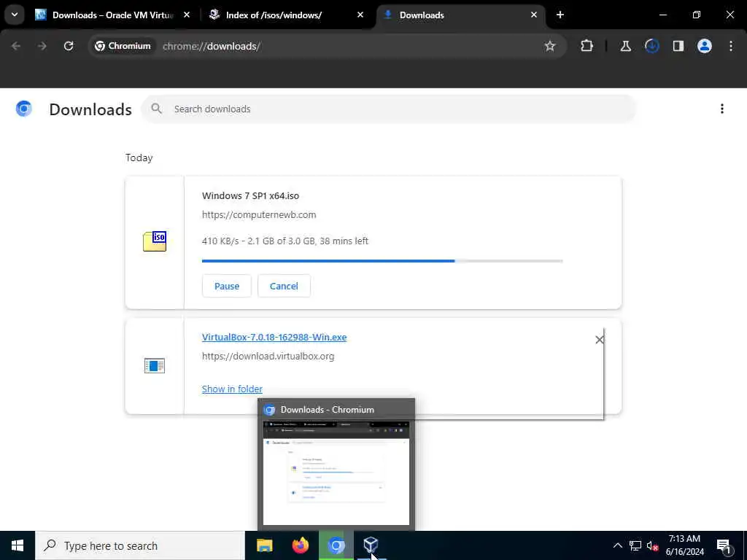Click the https://download.virtualbox.org source URL
Viewport: 747px width, 560px height.
pyautogui.click(x=268, y=356)
